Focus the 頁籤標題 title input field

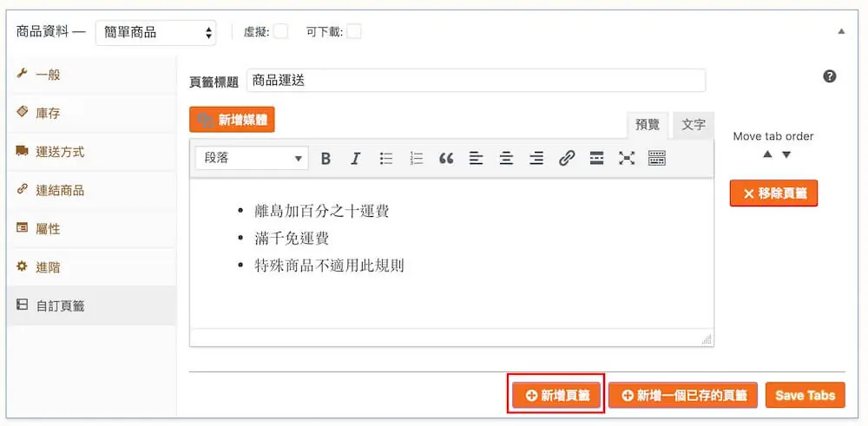476,81
